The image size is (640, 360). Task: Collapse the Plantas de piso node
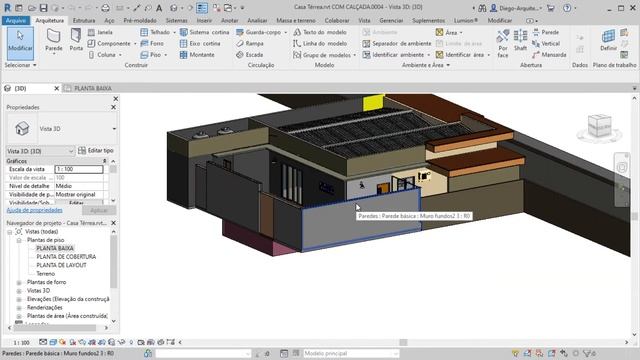click(x=19, y=240)
